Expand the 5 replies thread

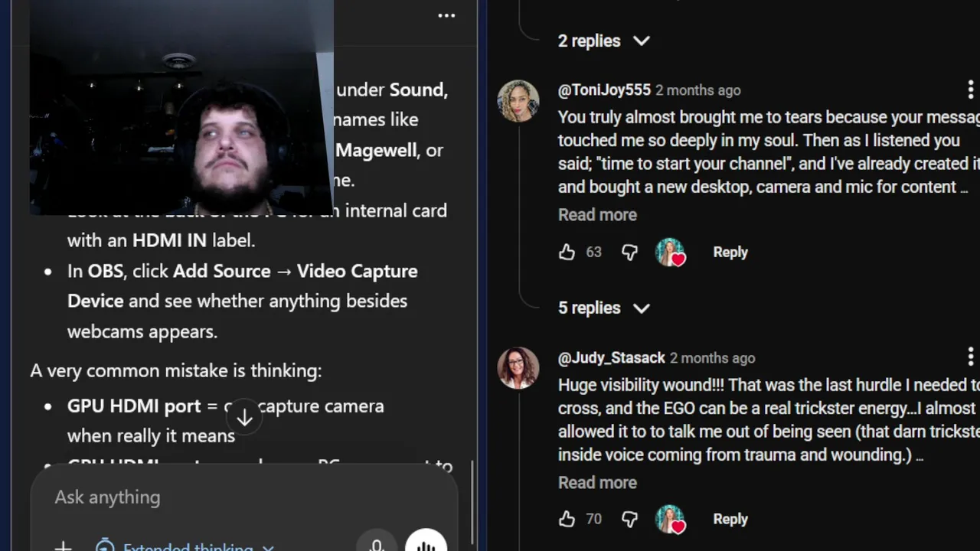coord(603,308)
